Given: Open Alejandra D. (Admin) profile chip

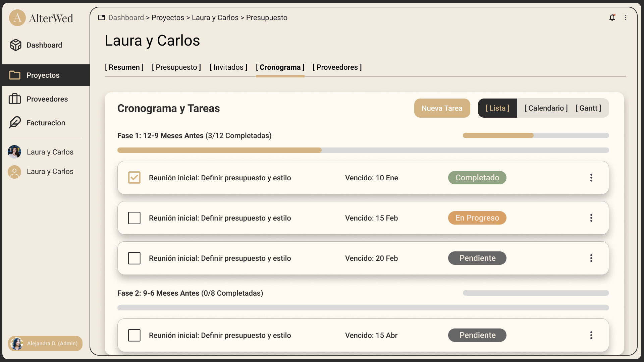Looking at the screenshot, I should pos(45,343).
